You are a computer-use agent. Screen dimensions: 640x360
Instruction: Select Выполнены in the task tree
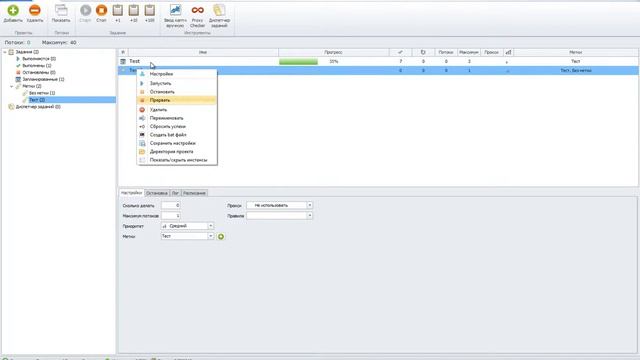point(37,65)
